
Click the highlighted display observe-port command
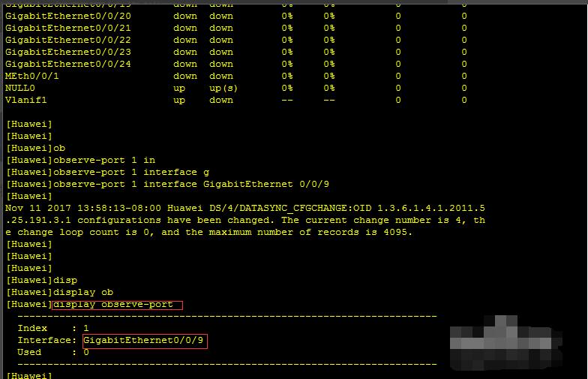pyautogui.click(x=117, y=305)
